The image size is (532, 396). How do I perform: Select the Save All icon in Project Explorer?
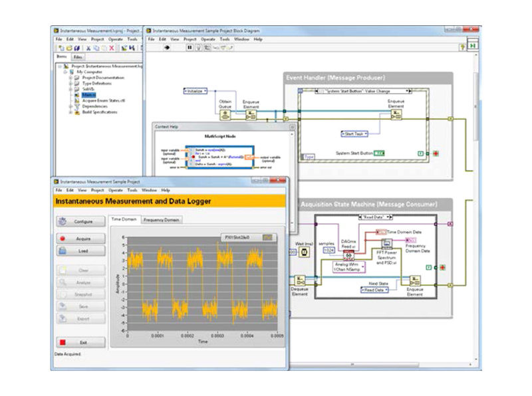click(x=76, y=47)
